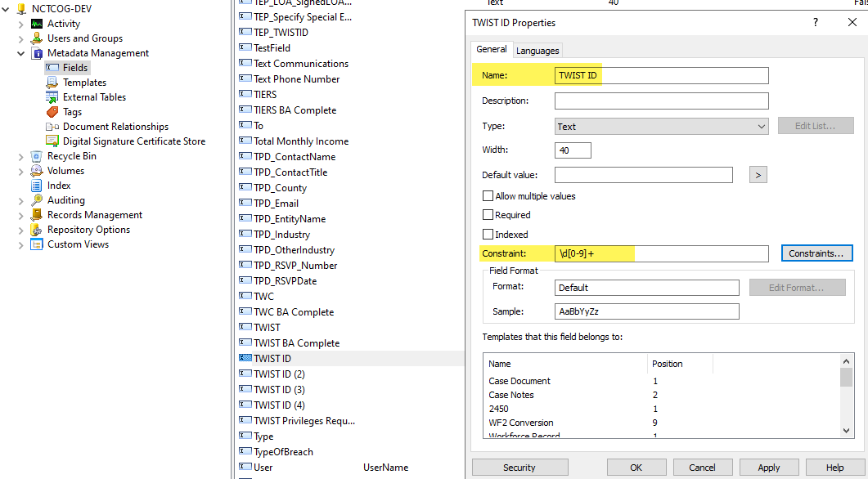Viewport: 868px width, 479px height.
Task: Select the TWIST ID (3) field row
Action: pos(279,389)
